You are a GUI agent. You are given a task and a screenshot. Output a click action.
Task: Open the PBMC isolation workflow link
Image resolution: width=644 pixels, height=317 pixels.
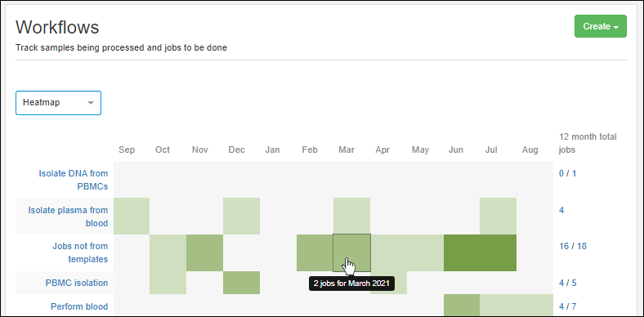(76, 283)
